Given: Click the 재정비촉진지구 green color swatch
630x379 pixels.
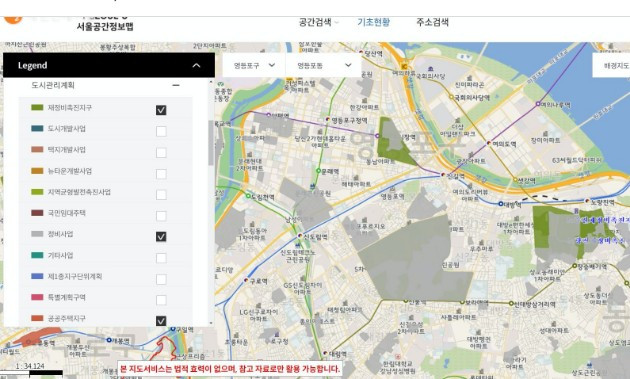Looking at the screenshot, I should [x=37, y=107].
